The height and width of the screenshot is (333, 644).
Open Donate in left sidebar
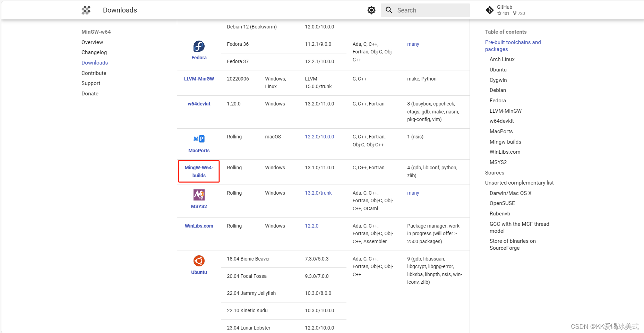(90, 94)
